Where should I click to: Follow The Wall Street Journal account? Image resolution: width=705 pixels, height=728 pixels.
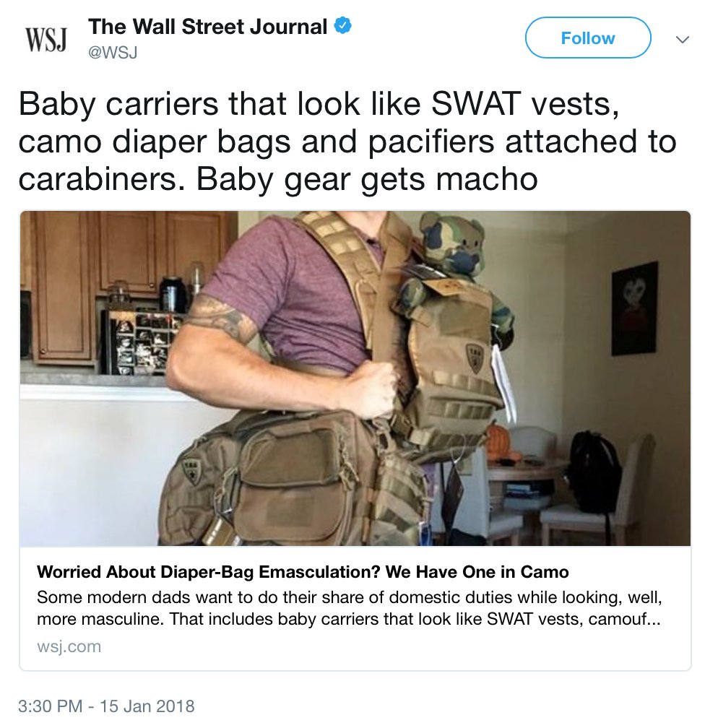click(x=588, y=38)
